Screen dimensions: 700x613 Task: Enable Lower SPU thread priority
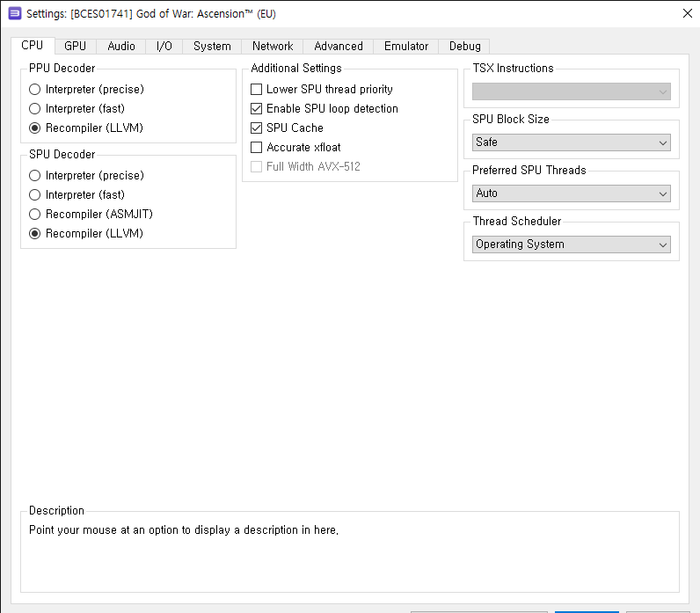(x=322, y=90)
